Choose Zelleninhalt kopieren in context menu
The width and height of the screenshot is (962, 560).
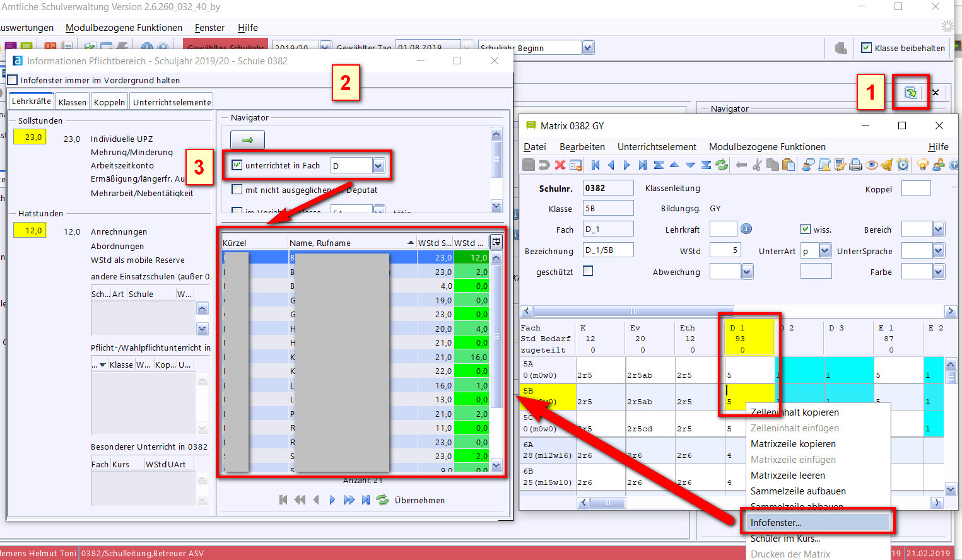(795, 412)
